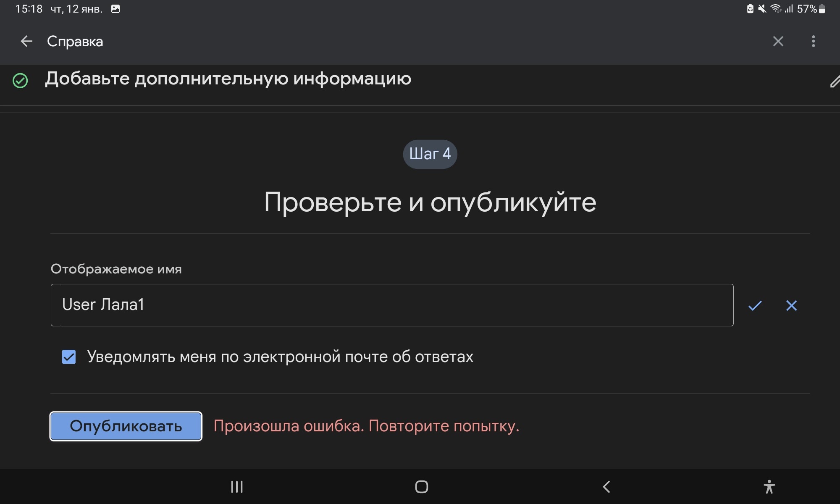Click the notification checkbox label text
Screen dimensions: 840x504
[x=280, y=357]
